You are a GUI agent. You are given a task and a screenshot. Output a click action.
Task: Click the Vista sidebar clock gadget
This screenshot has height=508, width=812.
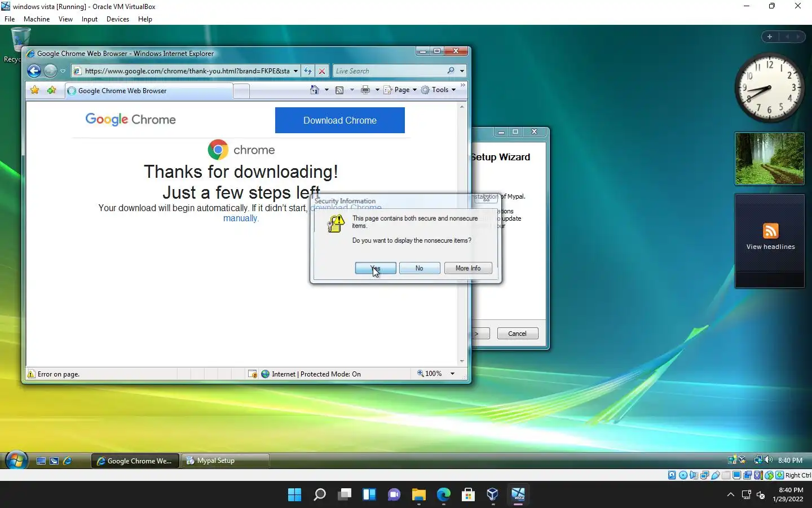click(769, 87)
